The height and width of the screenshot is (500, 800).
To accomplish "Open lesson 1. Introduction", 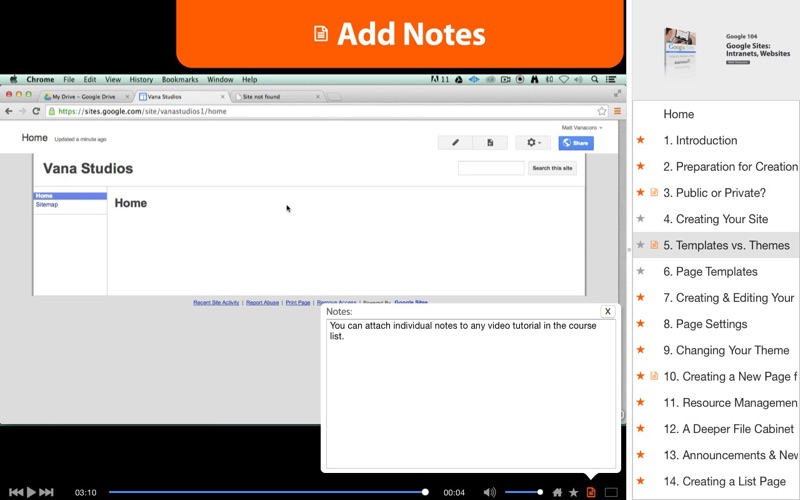I will pyautogui.click(x=700, y=140).
